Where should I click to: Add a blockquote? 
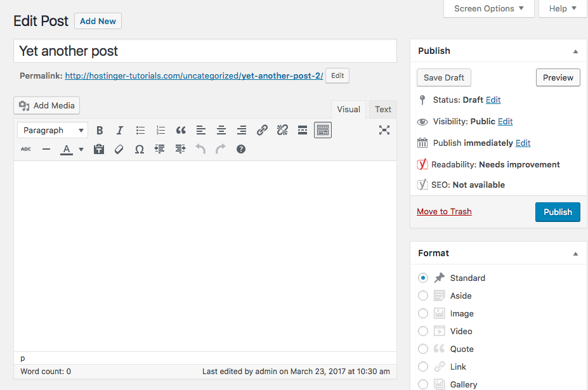[x=181, y=130]
